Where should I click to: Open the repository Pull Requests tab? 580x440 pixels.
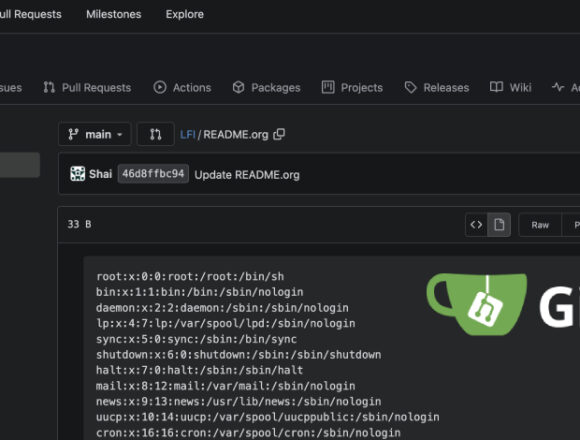[87, 88]
